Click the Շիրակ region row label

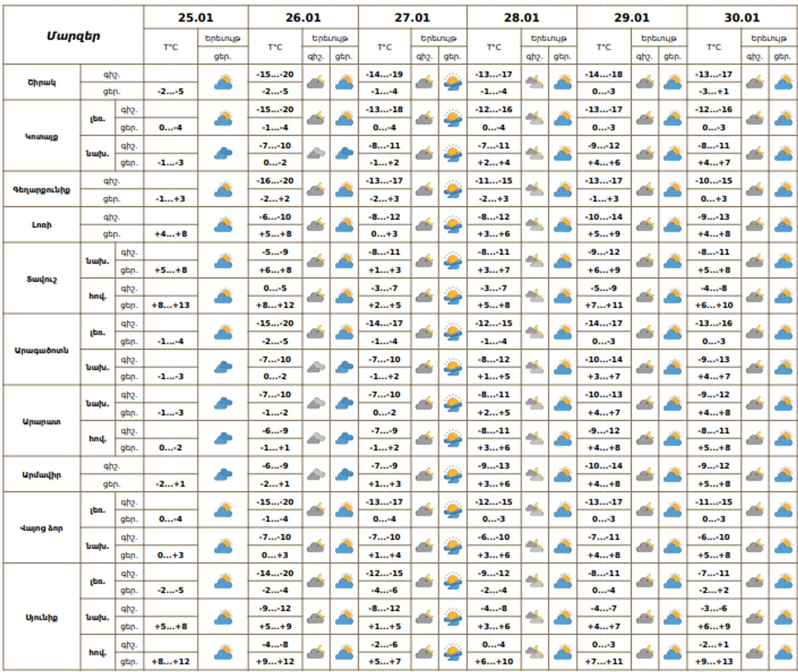pyautogui.click(x=42, y=82)
